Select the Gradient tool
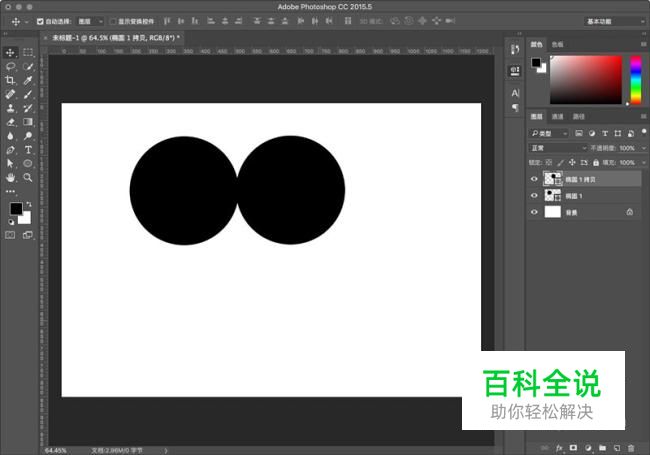 (x=28, y=122)
